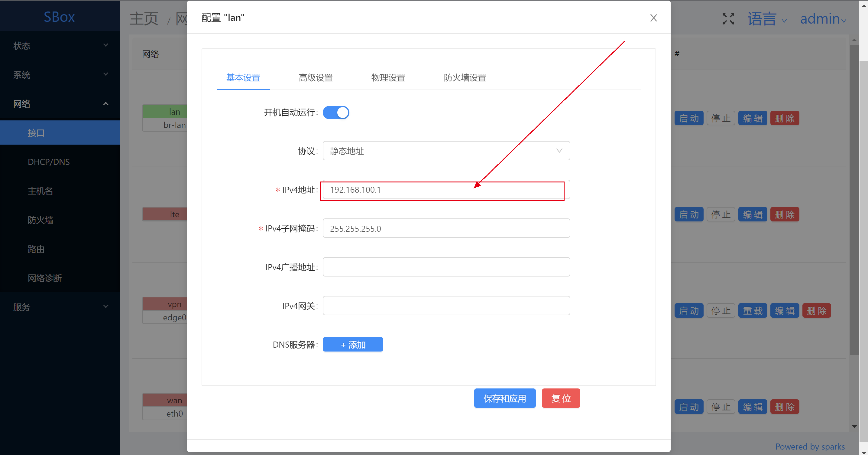This screenshot has height=455, width=868.
Task: Switch to the 高级设置 tab
Action: pyautogui.click(x=316, y=78)
